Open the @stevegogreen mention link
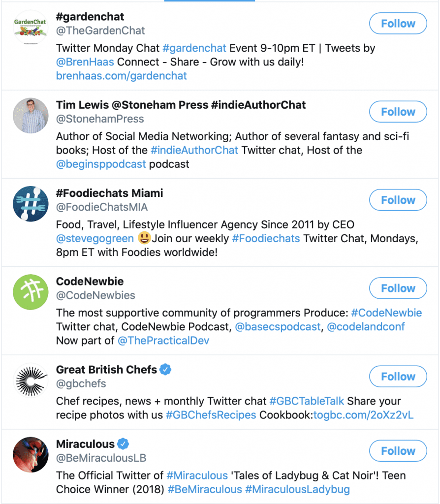Viewport: 440px width, 504px height. click(x=95, y=239)
